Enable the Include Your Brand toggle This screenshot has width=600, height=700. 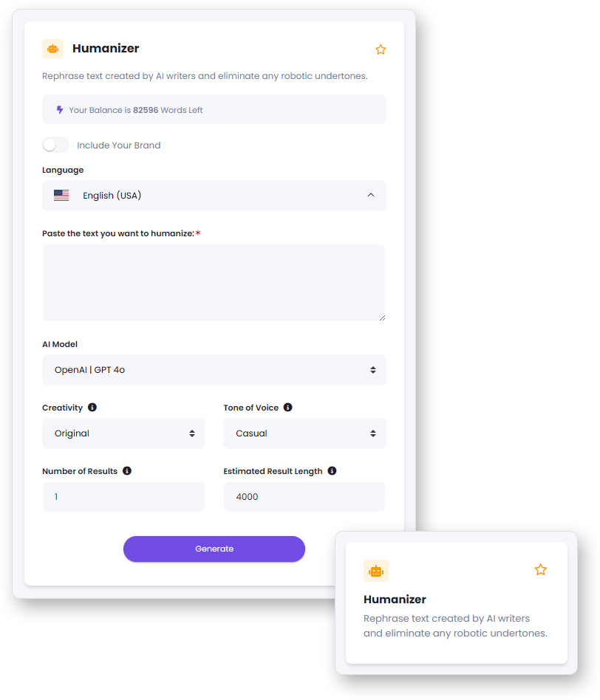[x=55, y=145]
